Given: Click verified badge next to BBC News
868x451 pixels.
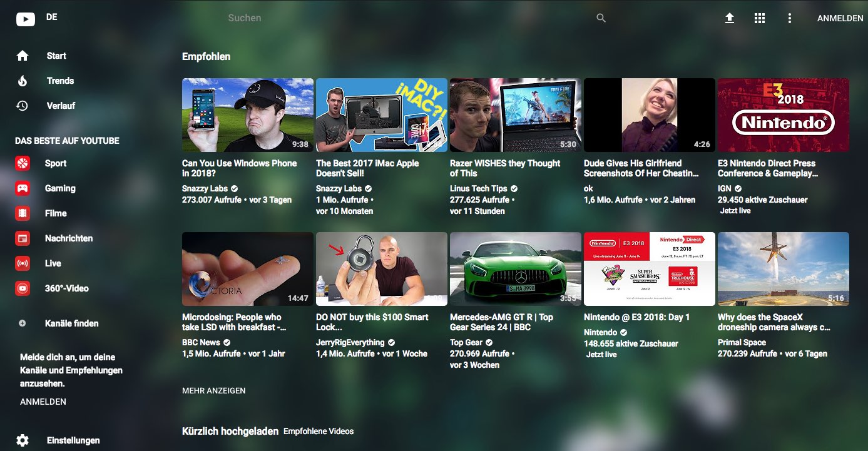Looking at the screenshot, I should [227, 342].
